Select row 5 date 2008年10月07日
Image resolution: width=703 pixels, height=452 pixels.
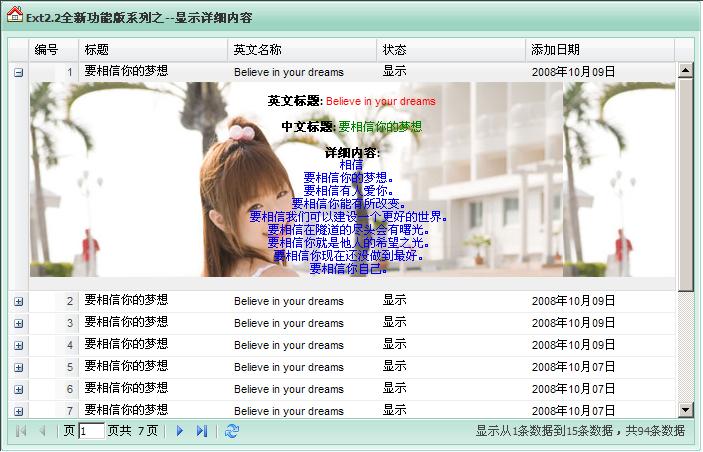[573, 367]
